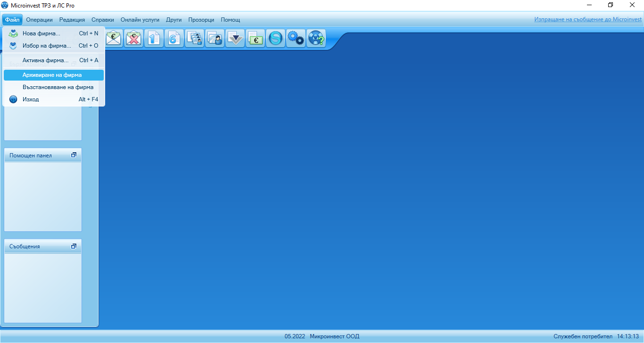The width and height of the screenshot is (644, 343).
Task: Click the down arrow document icon
Action: coord(235,38)
